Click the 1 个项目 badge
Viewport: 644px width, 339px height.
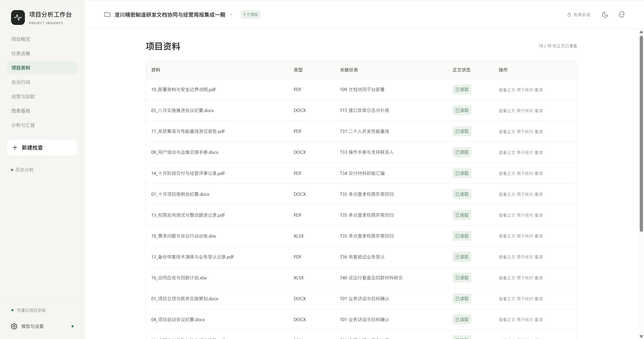click(x=250, y=15)
